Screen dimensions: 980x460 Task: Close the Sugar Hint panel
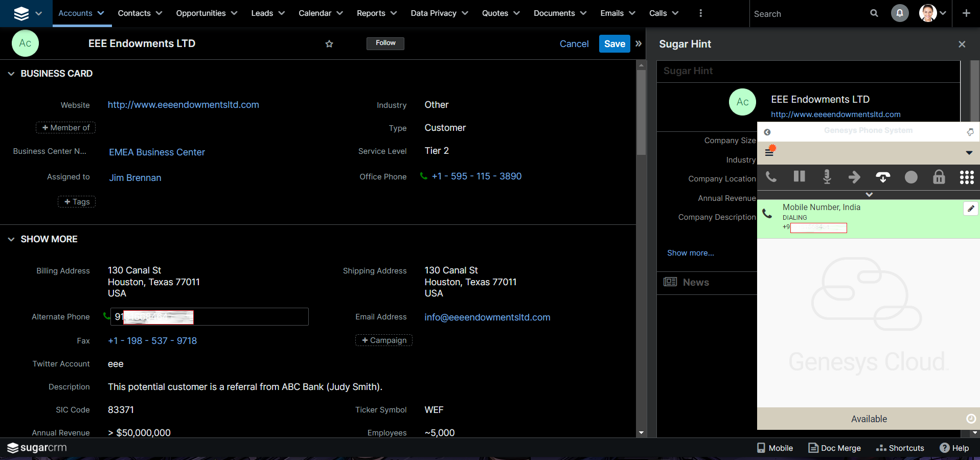[962, 44]
